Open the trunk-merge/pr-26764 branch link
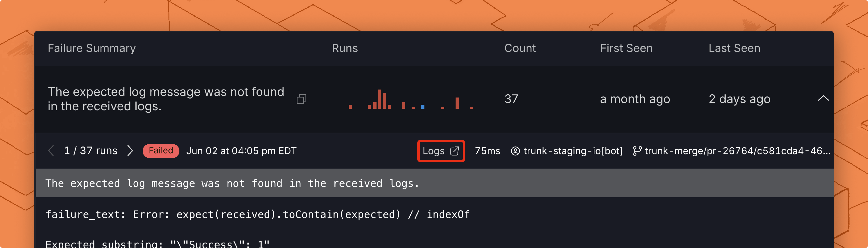The width and height of the screenshot is (868, 248). point(737,151)
